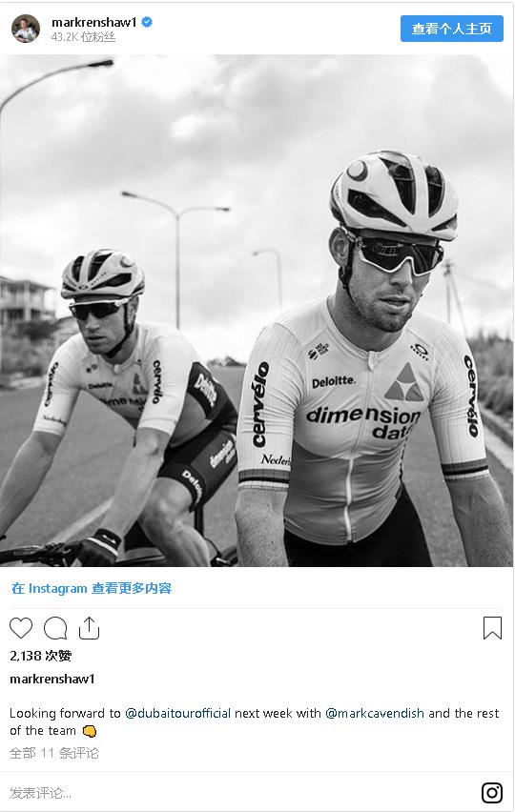
Task: Click markrenshaw1 username above the caption
Action: point(52,679)
